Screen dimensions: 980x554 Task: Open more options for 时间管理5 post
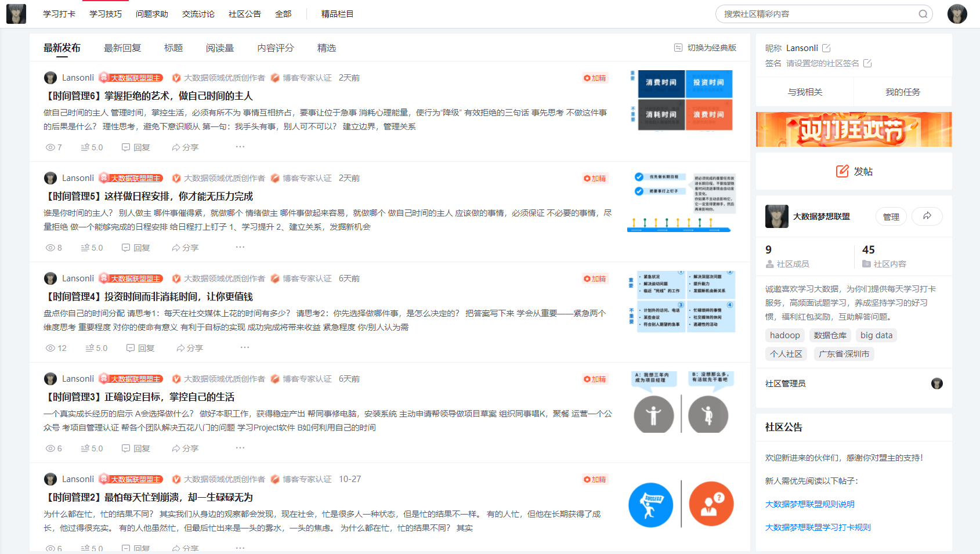(x=240, y=247)
